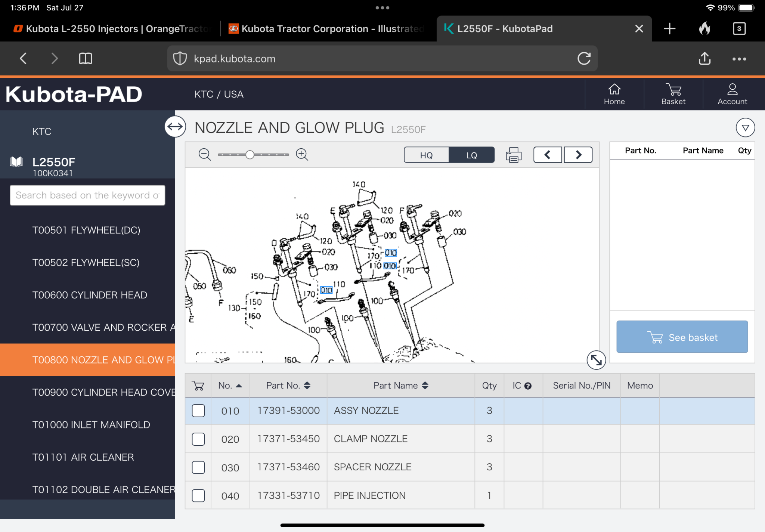This screenshot has height=532, width=765.
Task: Expand the circled triangle dropdown menu
Action: [745, 128]
